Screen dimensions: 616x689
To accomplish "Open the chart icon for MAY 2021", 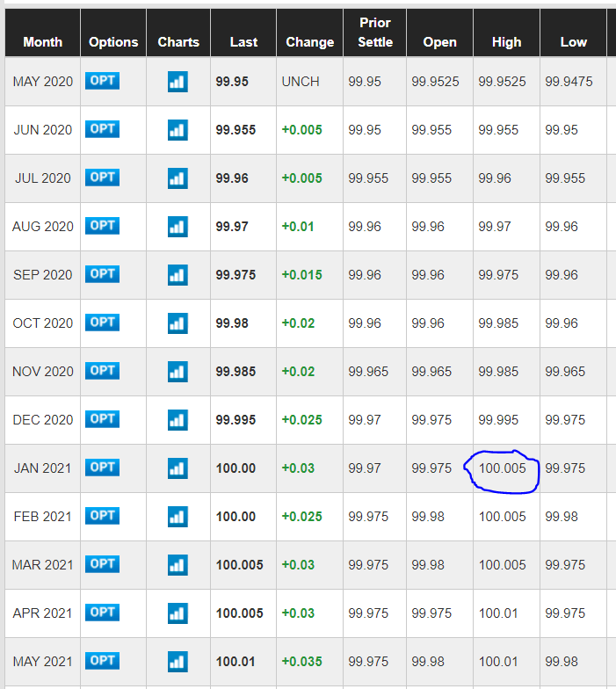I will click(178, 662).
